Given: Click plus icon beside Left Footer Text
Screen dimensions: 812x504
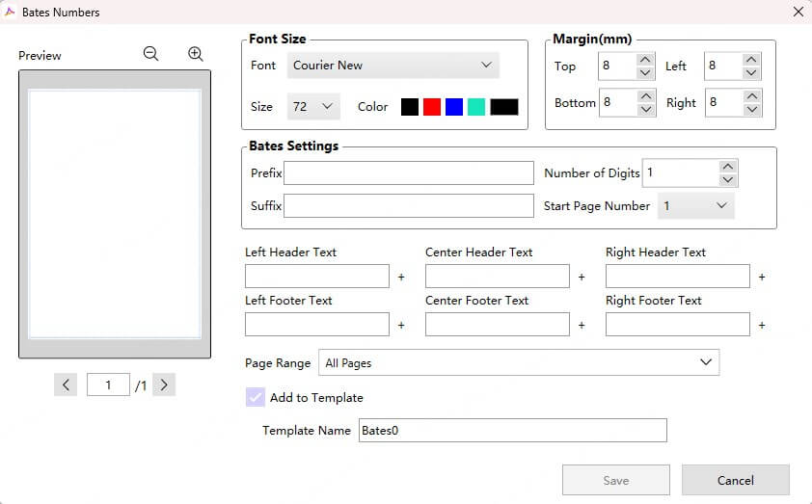Looking at the screenshot, I should click(401, 326).
